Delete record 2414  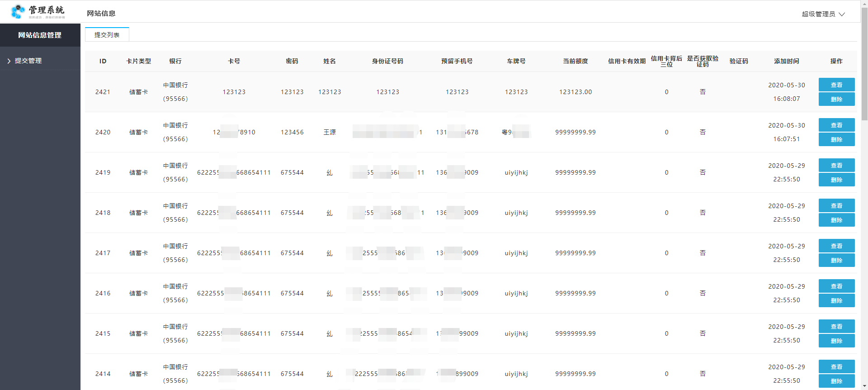pos(836,381)
